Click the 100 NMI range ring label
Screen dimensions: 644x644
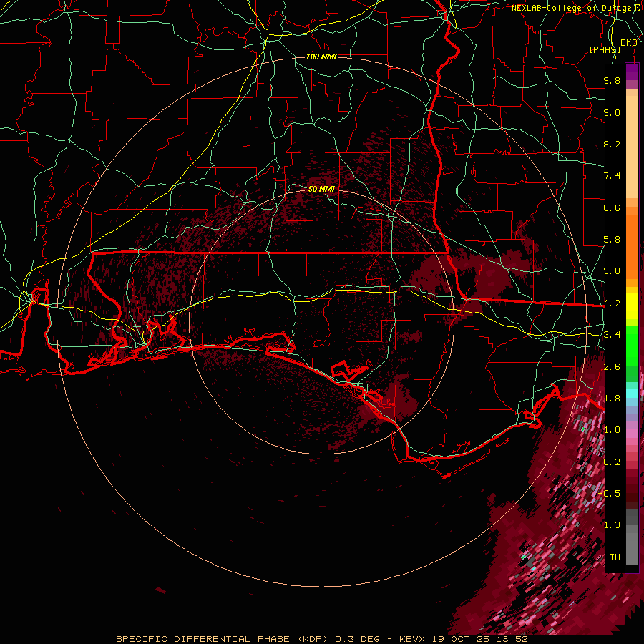(321, 57)
